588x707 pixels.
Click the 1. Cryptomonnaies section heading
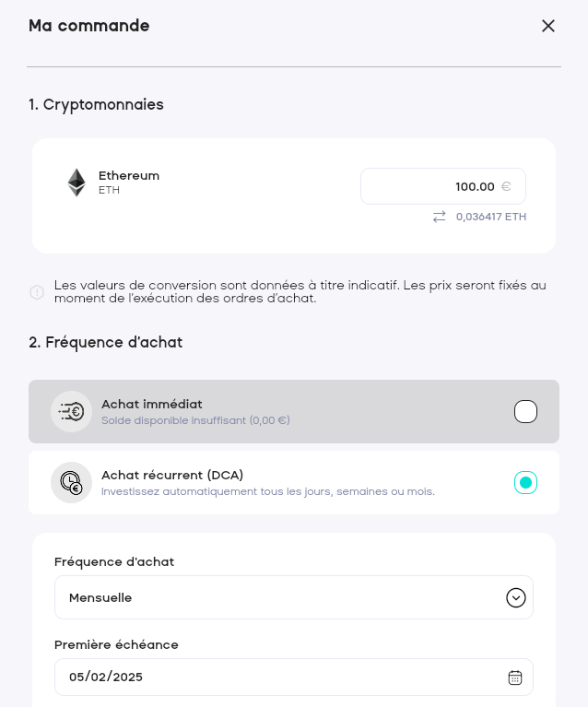[x=96, y=105]
